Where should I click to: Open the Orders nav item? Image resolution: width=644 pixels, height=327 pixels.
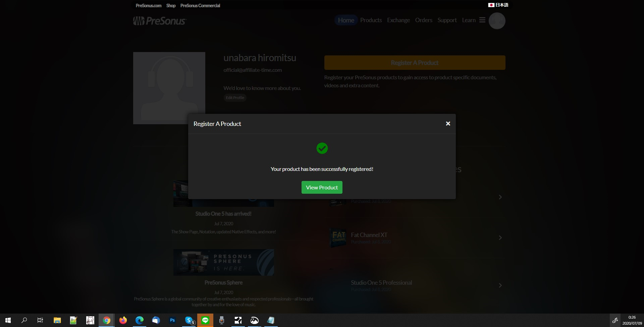[424, 20]
